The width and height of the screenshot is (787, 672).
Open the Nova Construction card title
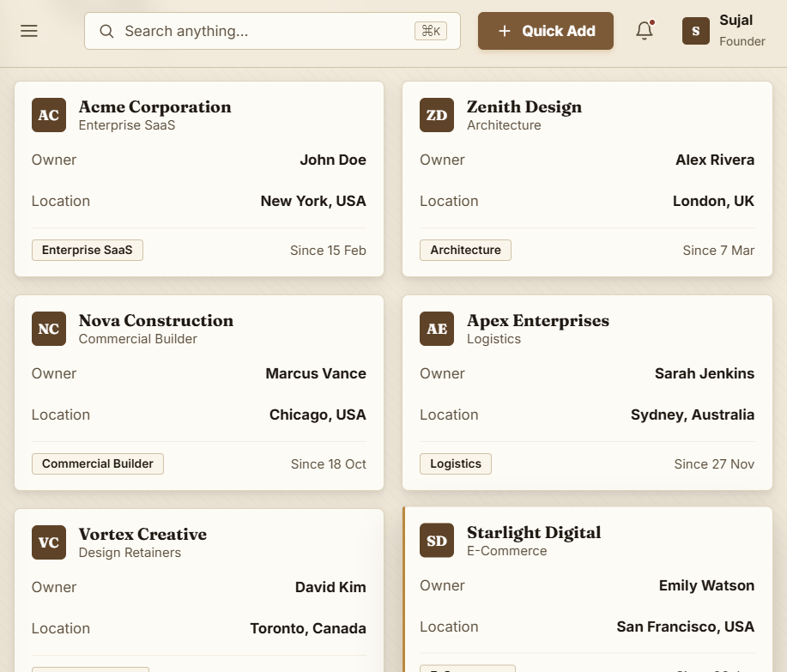pyautogui.click(x=156, y=321)
